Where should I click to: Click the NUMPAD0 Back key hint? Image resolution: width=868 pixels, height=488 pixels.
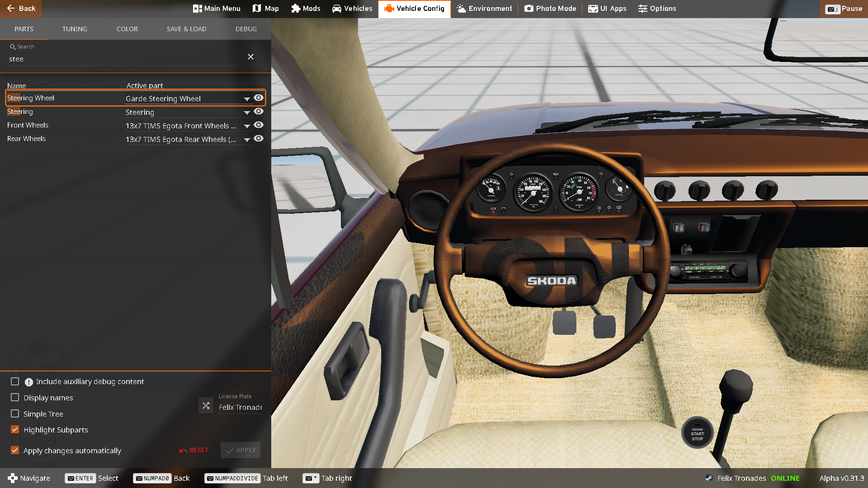[x=161, y=478]
